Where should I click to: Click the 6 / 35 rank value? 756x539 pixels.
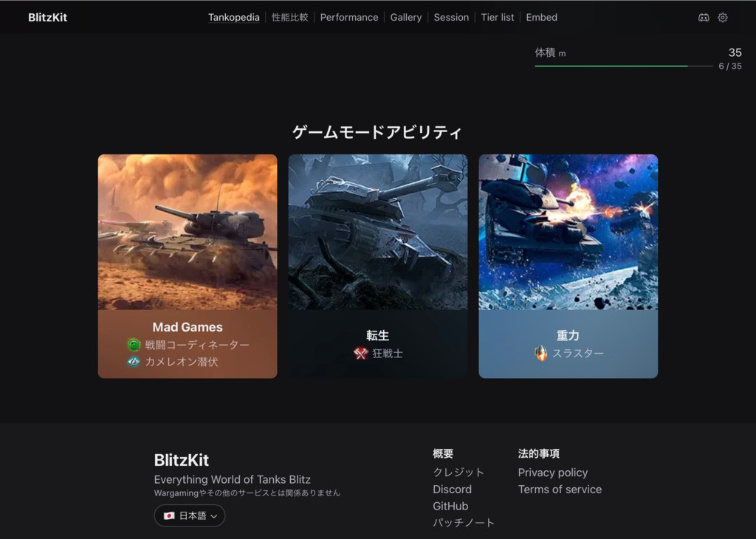point(730,66)
